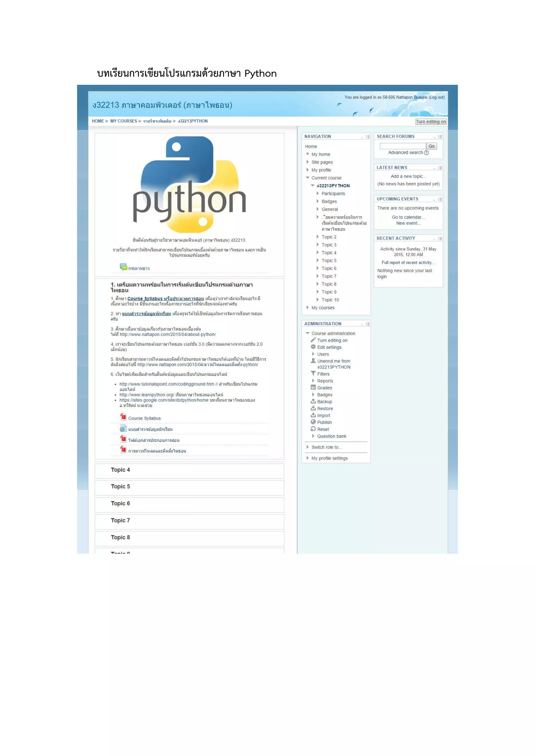The image size is (535, 756).
Task: Open Full report of recent activity
Action: (x=408, y=262)
